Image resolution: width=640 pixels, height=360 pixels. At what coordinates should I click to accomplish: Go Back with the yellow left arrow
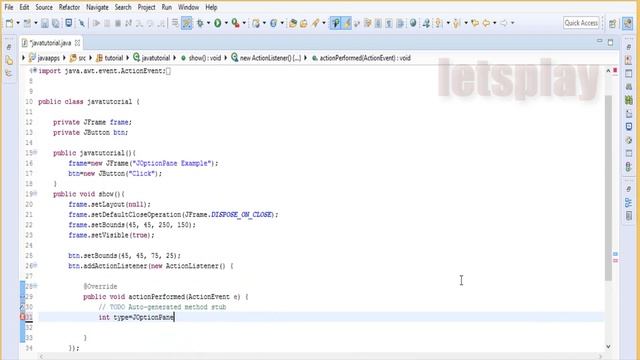486,23
